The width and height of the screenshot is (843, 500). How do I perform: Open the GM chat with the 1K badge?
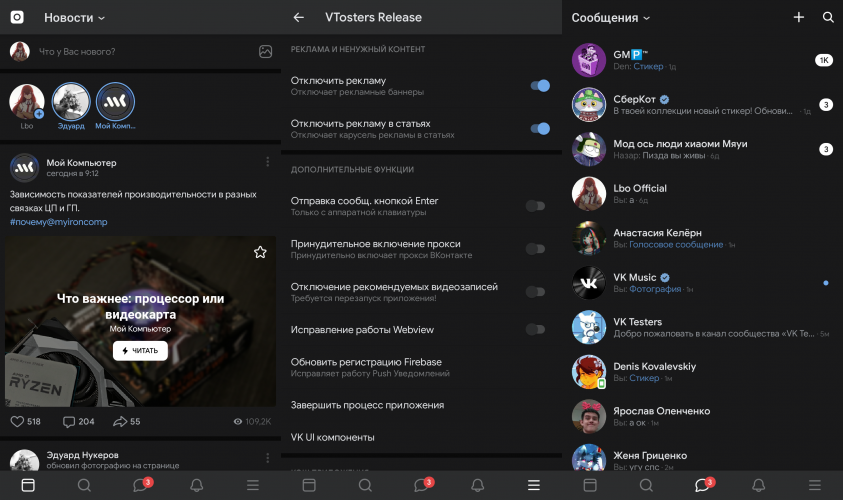(702, 60)
